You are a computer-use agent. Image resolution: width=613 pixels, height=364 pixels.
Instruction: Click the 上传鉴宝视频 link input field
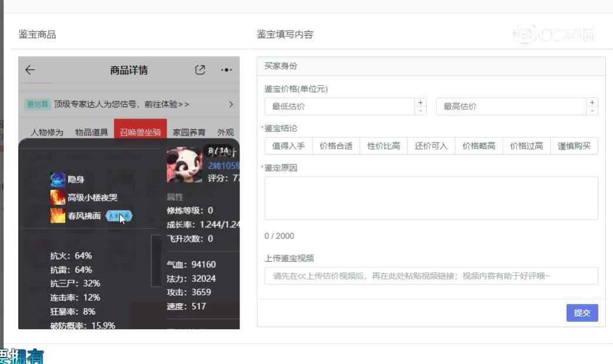click(432, 276)
